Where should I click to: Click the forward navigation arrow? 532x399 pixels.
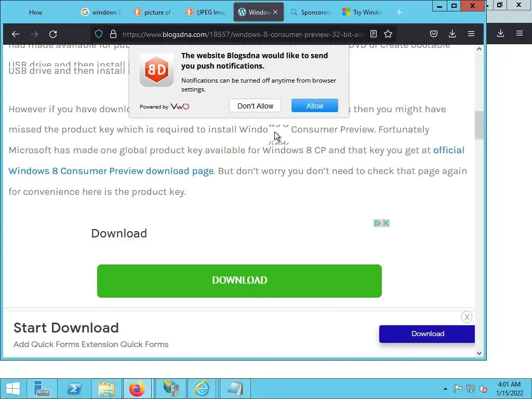[34, 34]
